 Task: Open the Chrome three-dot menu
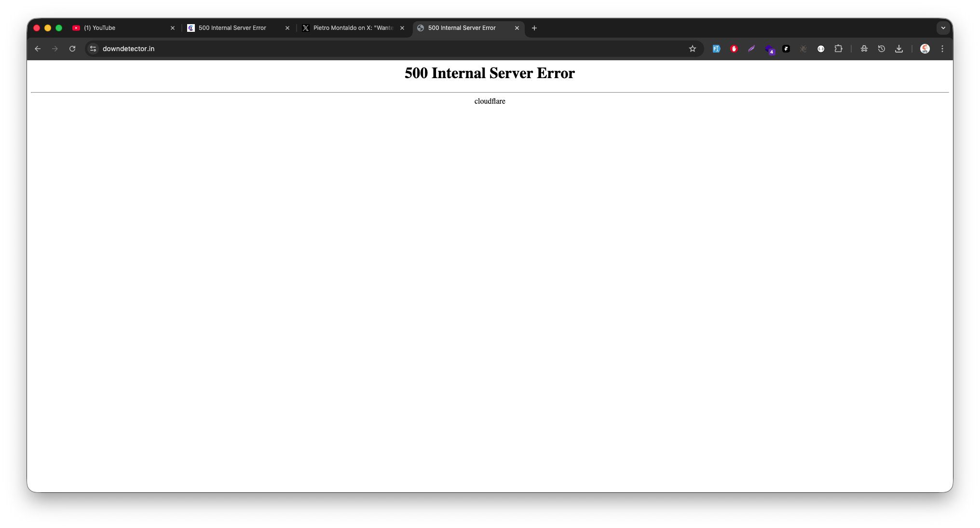tap(942, 49)
